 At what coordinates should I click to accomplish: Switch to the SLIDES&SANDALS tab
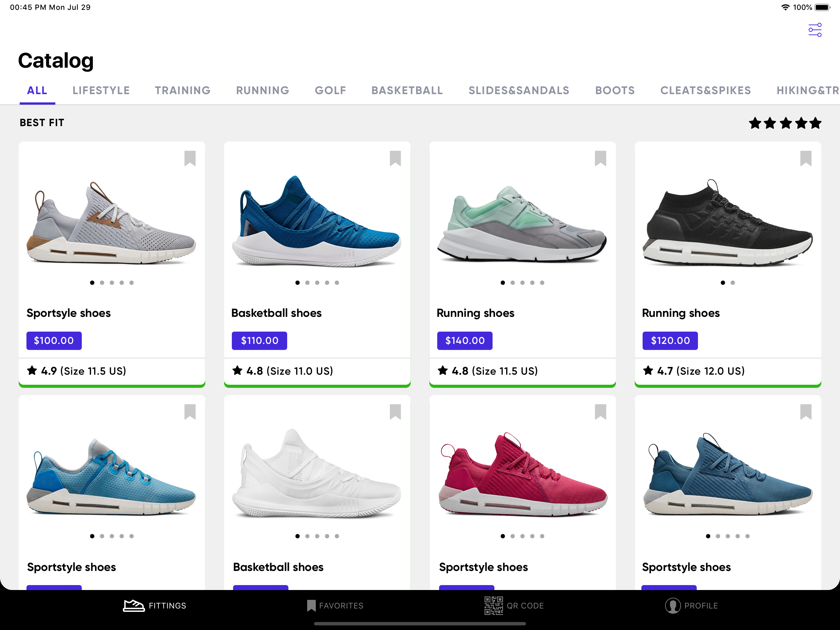pyautogui.click(x=519, y=90)
